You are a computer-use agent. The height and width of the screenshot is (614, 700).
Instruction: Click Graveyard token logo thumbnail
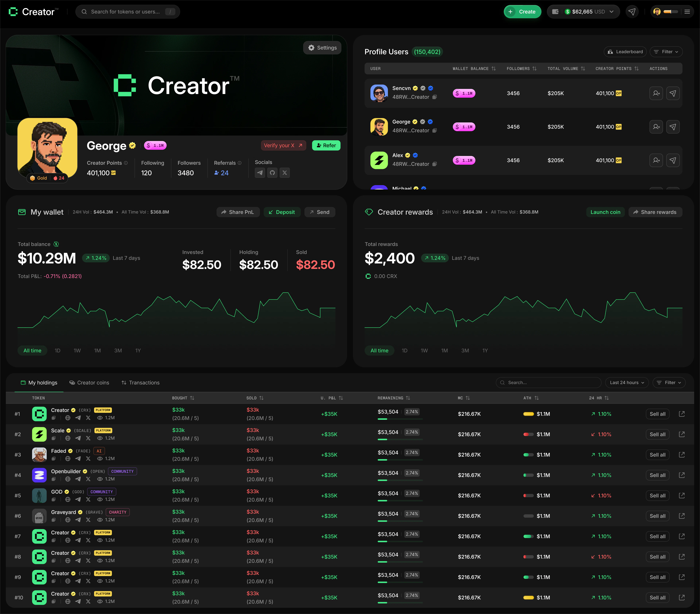[39, 516]
